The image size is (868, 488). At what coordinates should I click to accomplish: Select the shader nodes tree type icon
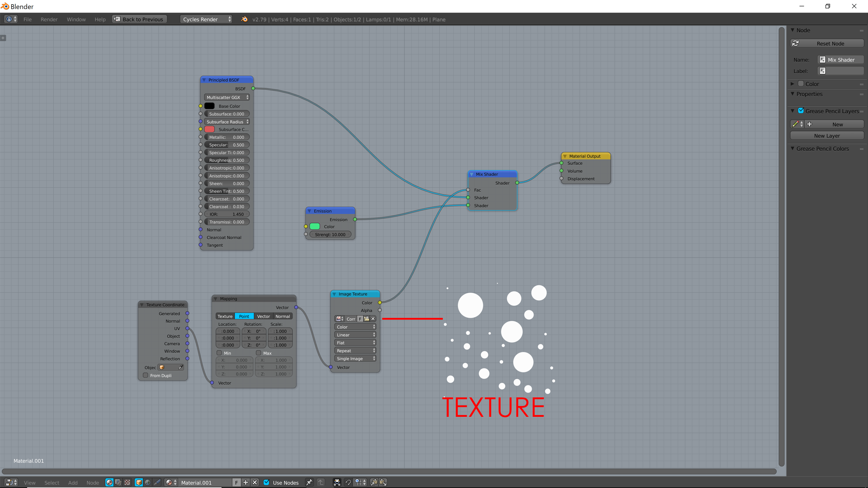[x=109, y=482]
